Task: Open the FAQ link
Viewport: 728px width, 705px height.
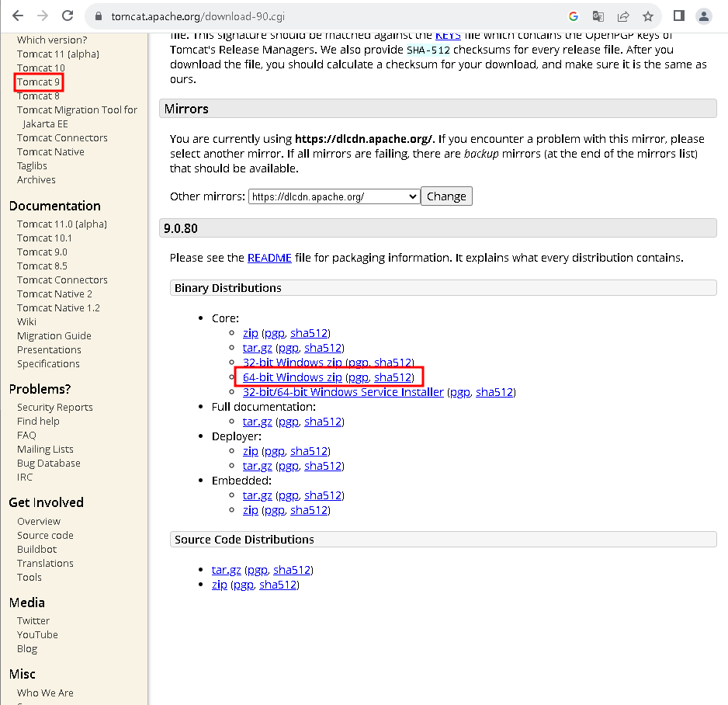Action: coord(26,435)
